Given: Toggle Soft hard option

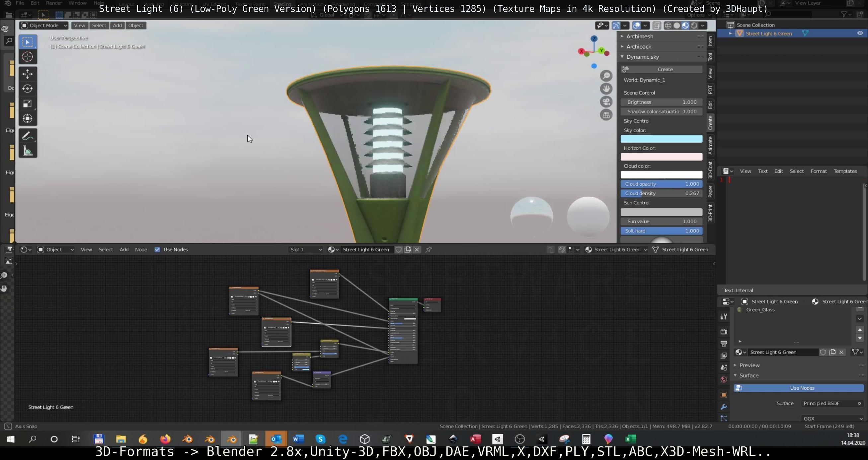Looking at the screenshot, I should point(662,231).
